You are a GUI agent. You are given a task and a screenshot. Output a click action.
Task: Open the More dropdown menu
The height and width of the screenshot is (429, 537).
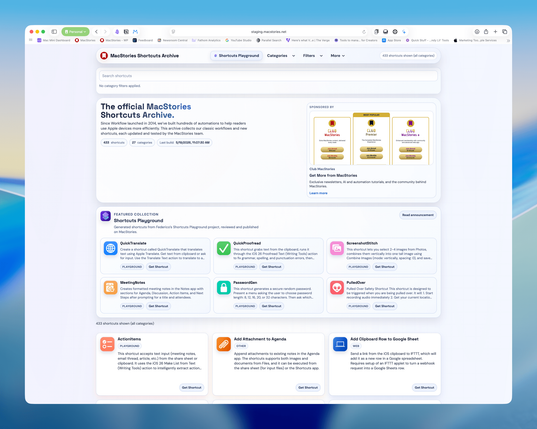(x=338, y=55)
